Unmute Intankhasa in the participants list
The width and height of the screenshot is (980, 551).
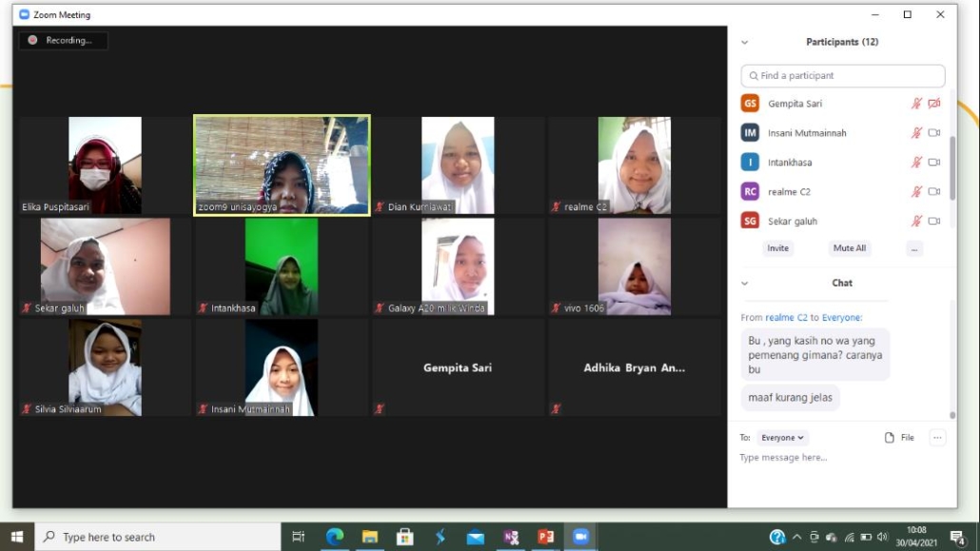(916, 163)
